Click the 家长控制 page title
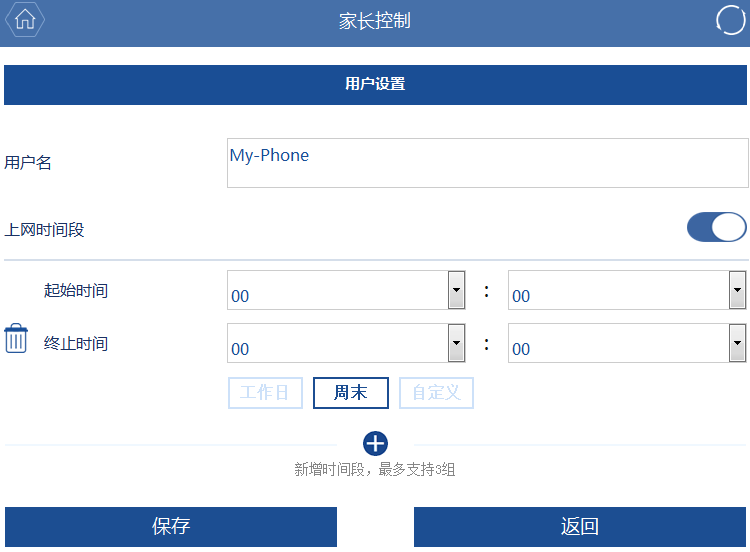 tap(375, 21)
